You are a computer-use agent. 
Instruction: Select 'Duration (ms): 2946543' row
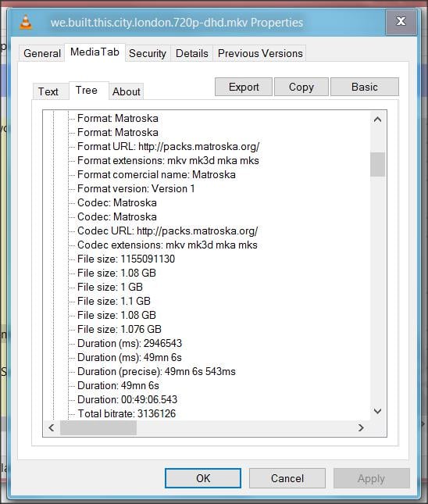click(x=130, y=343)
